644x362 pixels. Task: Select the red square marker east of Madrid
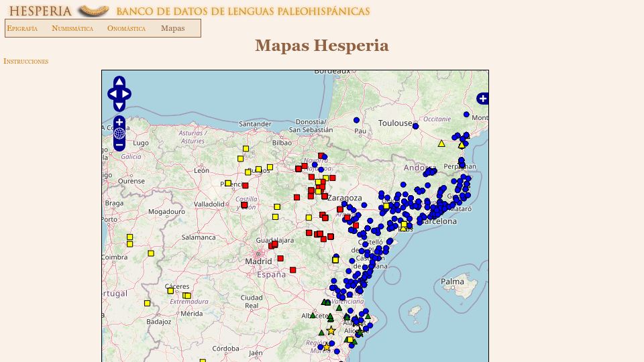point(280,259)
